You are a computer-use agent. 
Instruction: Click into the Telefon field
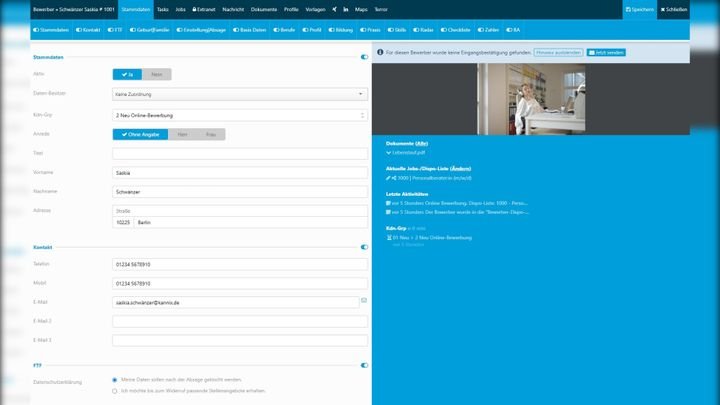click(240, 264)
